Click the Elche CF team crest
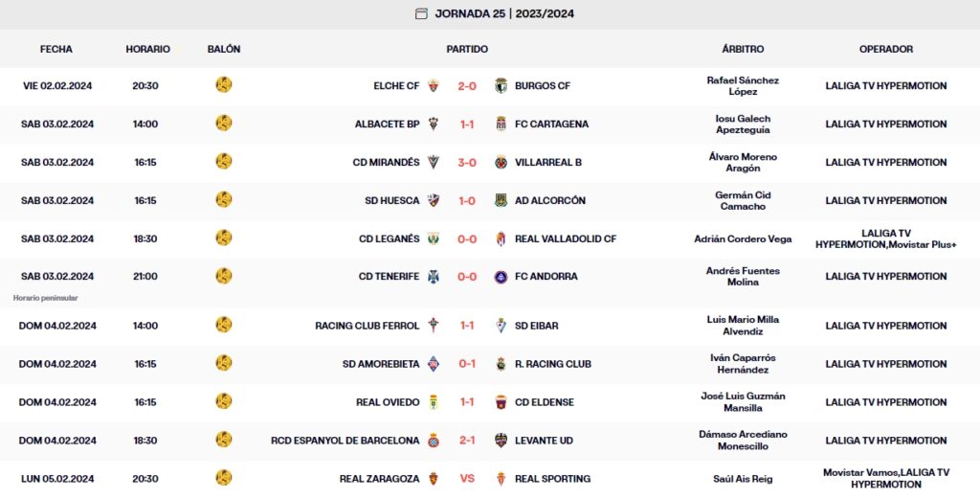 coord(434,86)
